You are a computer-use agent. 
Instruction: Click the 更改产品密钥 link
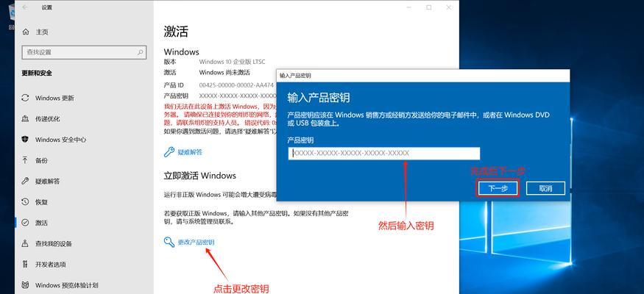[196, 242]
